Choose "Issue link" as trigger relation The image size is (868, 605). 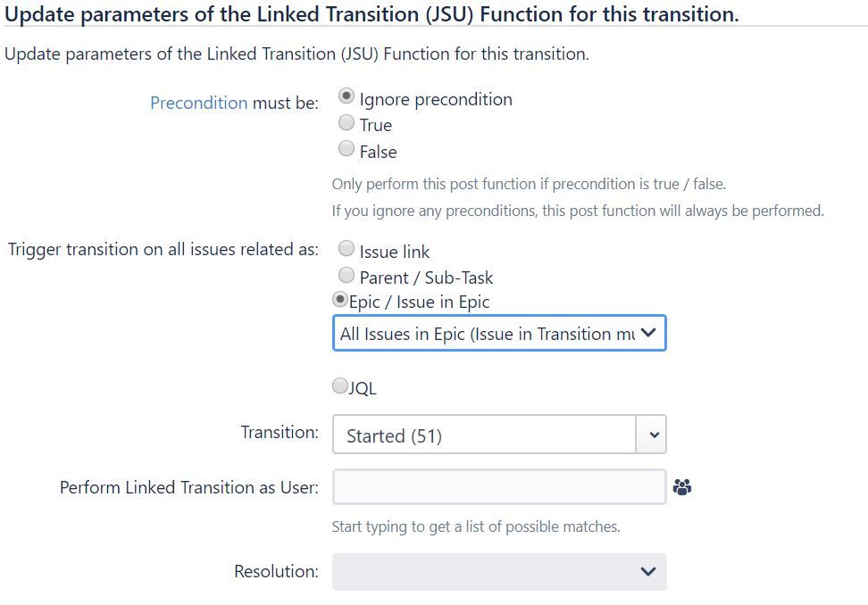click(x=346, y=249)
